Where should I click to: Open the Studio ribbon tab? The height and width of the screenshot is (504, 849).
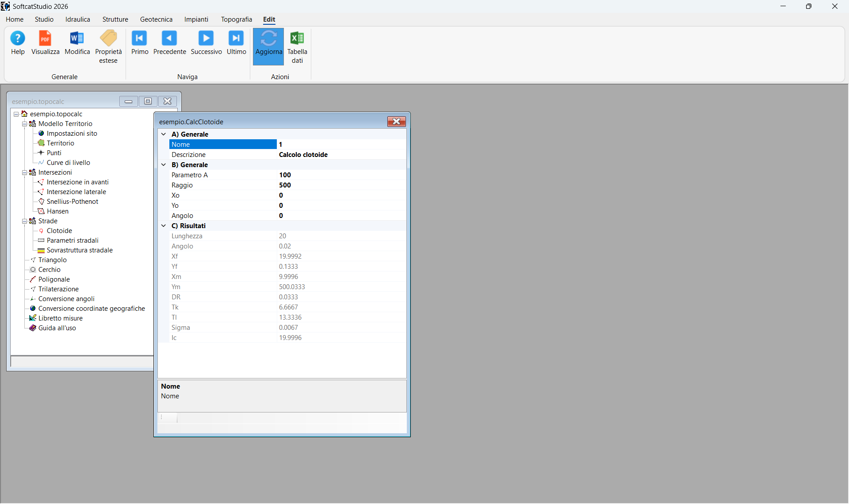tap(44, 19)
